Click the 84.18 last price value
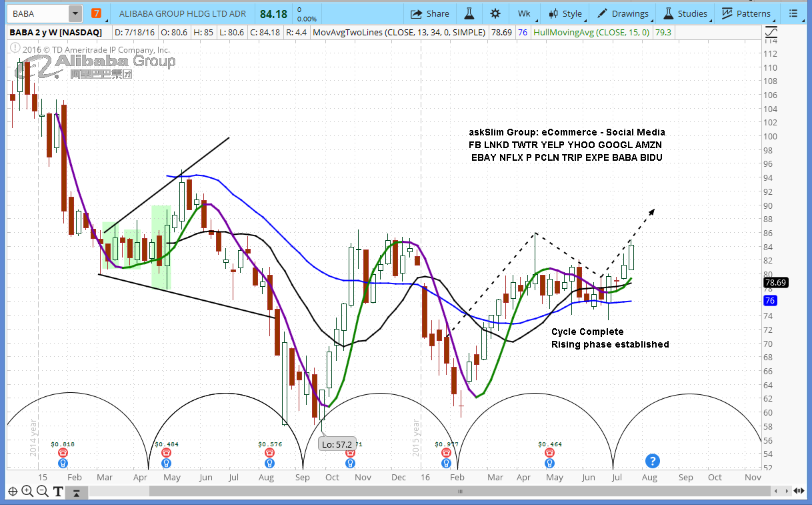 [273, 13]
